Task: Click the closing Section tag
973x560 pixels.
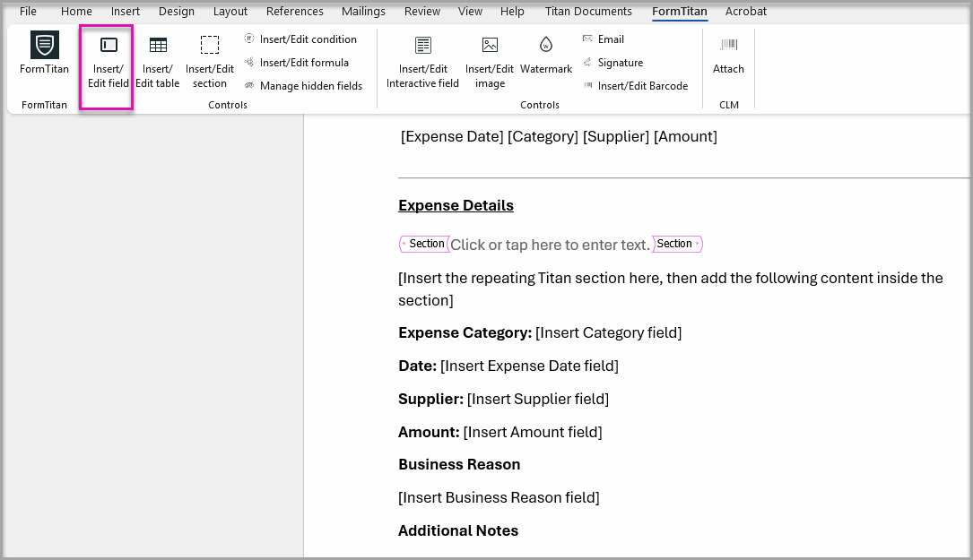Action: click(678, 244)
